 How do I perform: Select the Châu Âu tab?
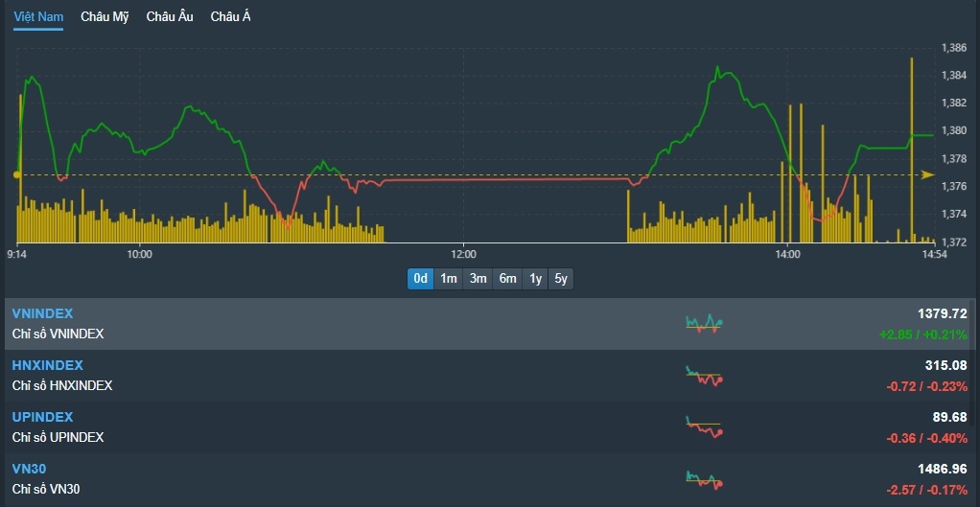click(x=170, y=17)
